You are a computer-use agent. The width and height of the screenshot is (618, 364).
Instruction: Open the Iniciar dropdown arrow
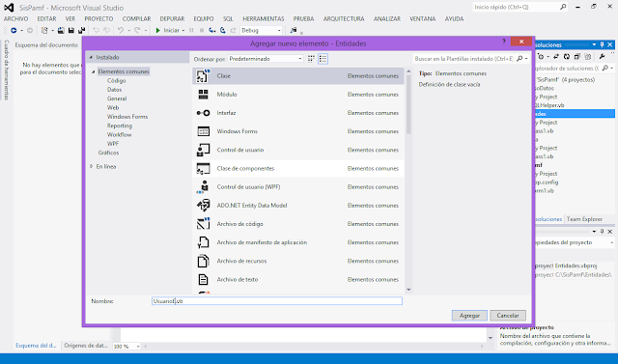coord(183,30)
